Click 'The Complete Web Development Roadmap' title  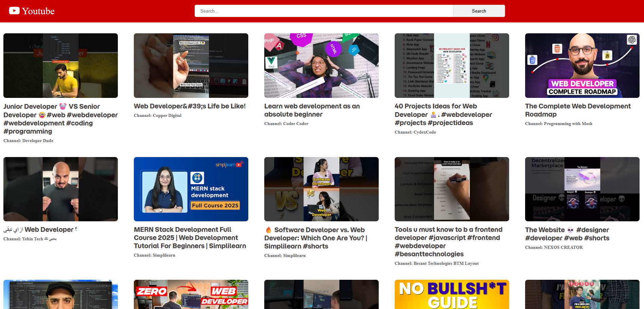pos(577,110)
